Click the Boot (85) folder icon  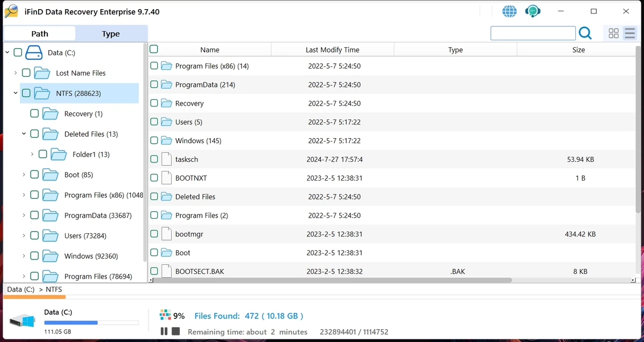[x=50, y=175]
